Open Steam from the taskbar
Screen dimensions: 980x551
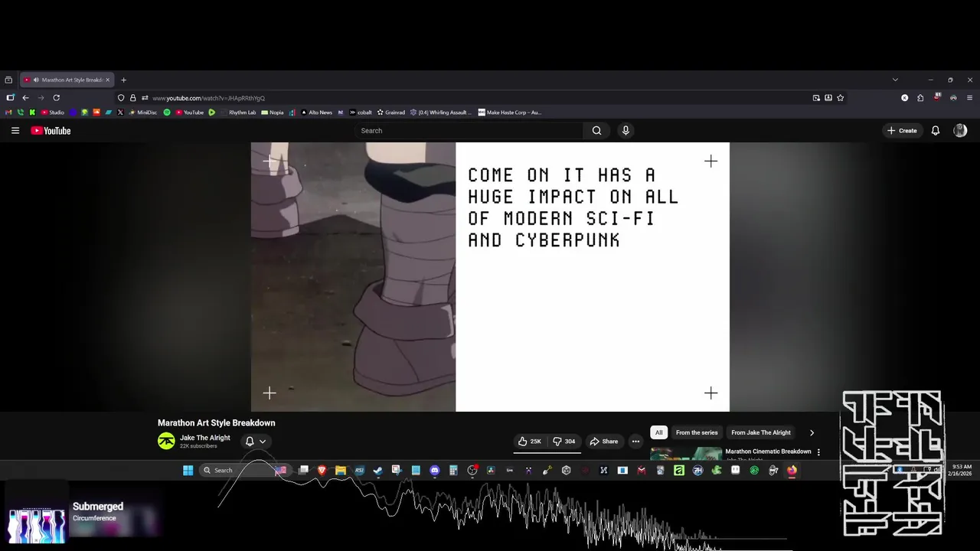pyautogui.click(x=378, y=471)
